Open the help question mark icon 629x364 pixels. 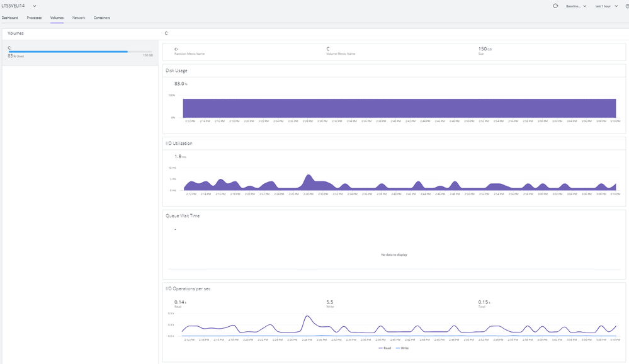click(x=625, y=6)
